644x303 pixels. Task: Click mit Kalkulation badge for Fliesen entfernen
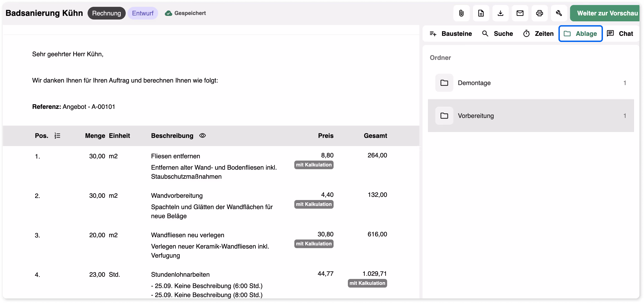(314, 165)
